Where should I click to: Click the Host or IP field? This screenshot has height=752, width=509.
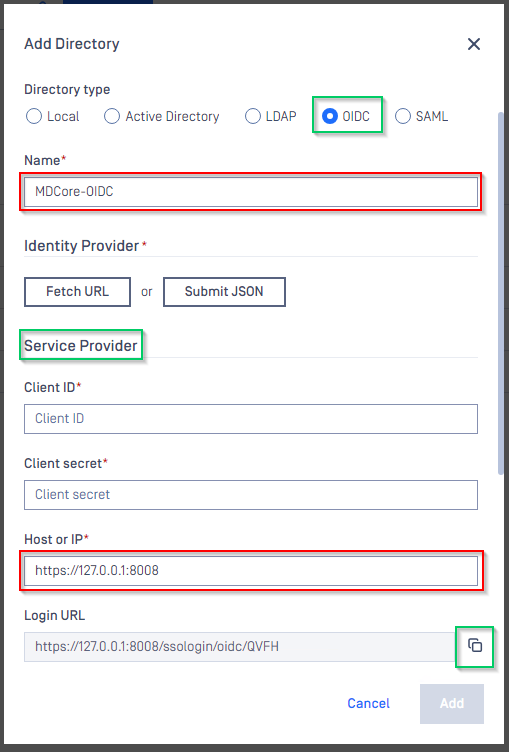click(251, 571)
